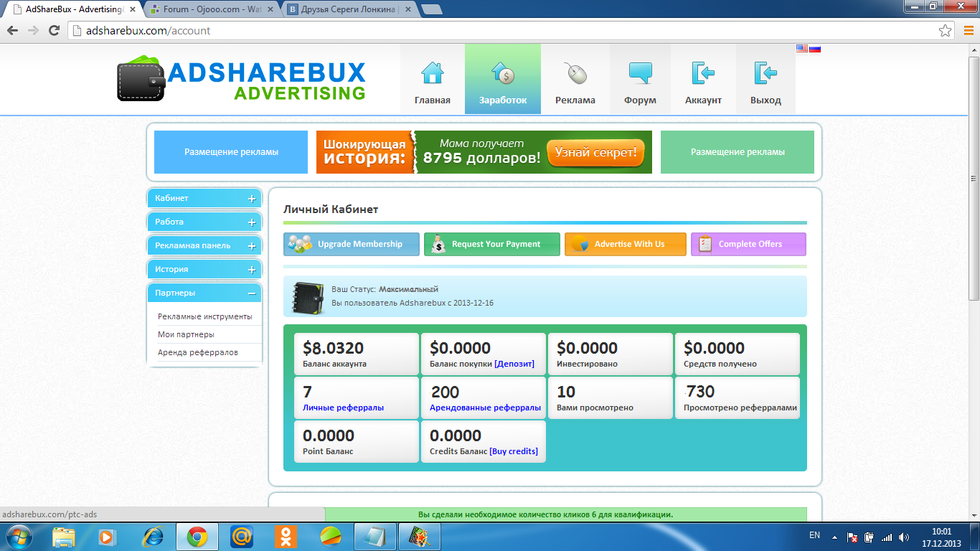Image resolution: width=980 pixels, height=551 pixels.
Task: Open the Реклама advertising section
Action: pyautogui.click(x=575, y=79)
